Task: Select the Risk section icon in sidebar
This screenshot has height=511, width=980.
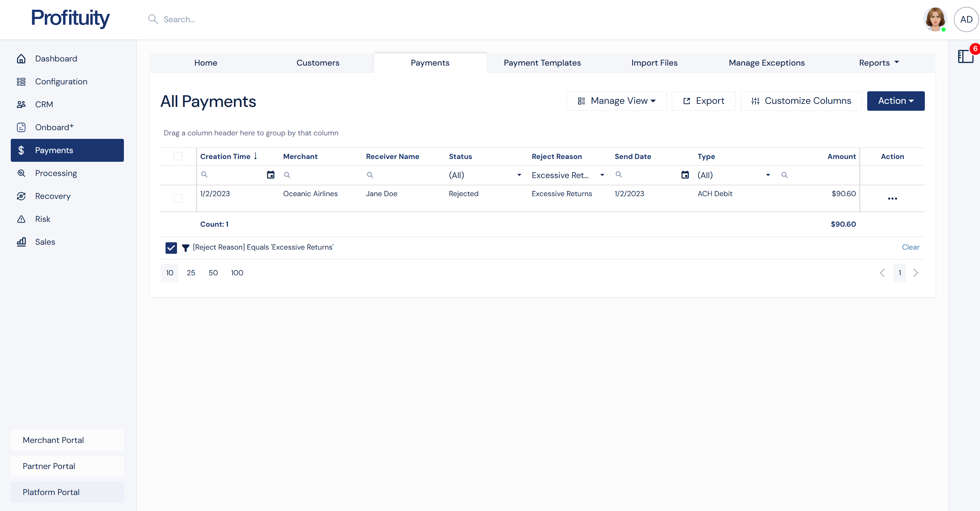Action: (x=21, y=219)
